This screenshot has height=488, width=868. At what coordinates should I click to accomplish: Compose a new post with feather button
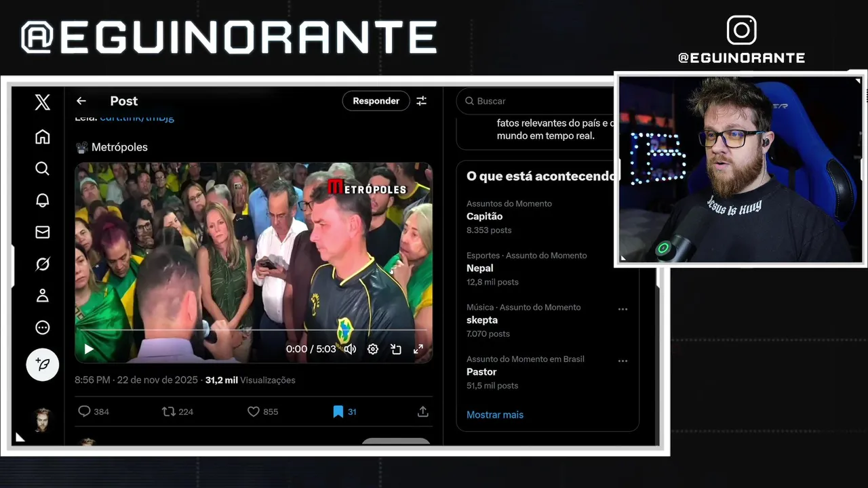pos(43,365)
